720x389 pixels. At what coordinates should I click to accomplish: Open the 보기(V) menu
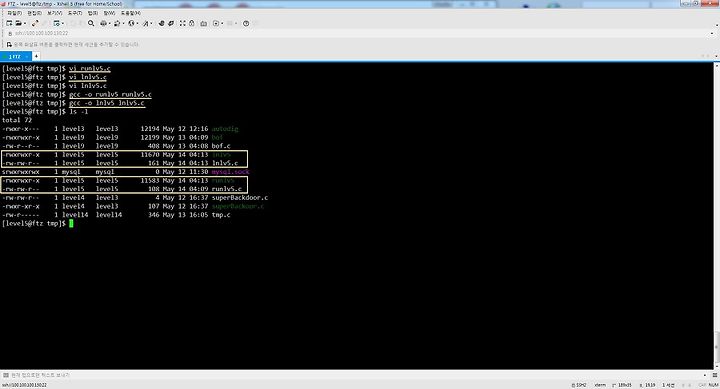[55, 13]
